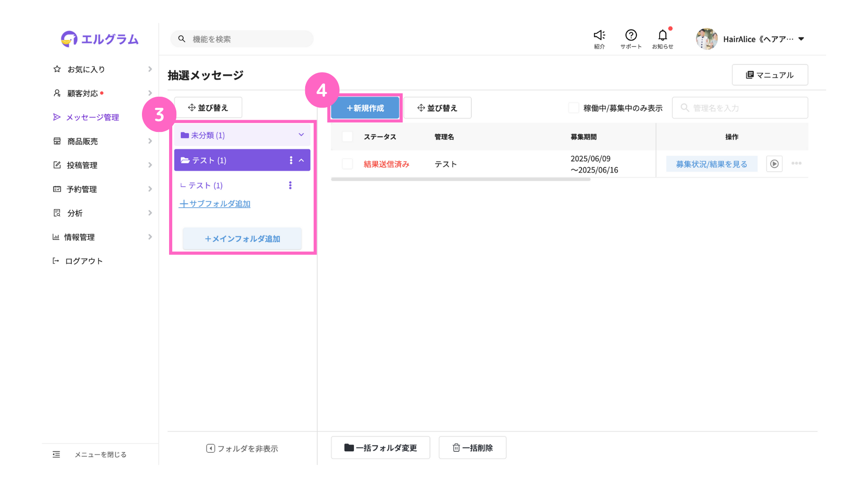Collapse the テスト main folder chevron
The width and height of the screenshot is (868, 488).
301,160
